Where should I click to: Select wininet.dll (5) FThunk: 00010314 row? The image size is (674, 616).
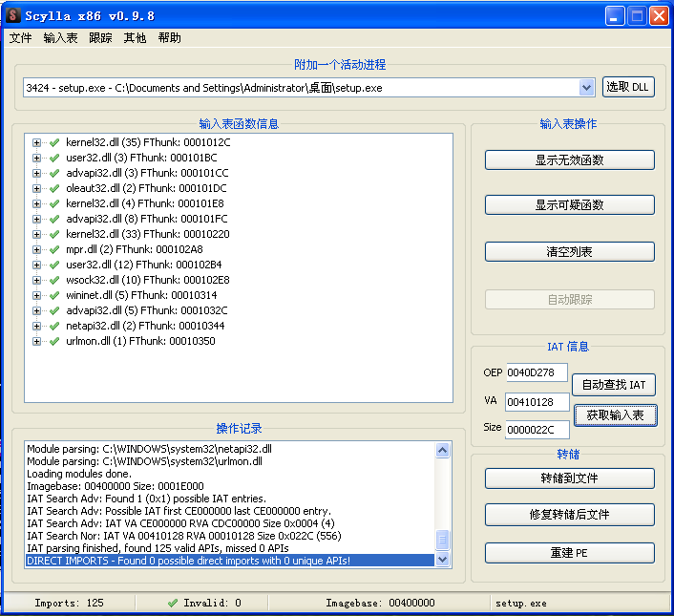(141, 296)
